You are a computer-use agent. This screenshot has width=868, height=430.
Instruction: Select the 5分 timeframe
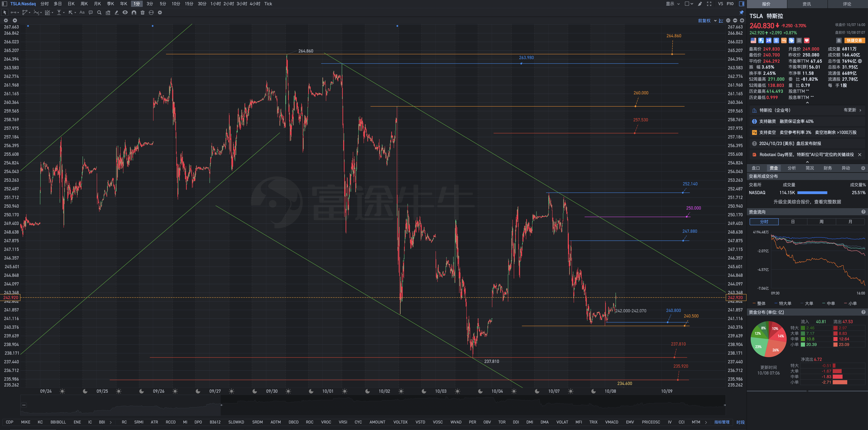point(163,4)
